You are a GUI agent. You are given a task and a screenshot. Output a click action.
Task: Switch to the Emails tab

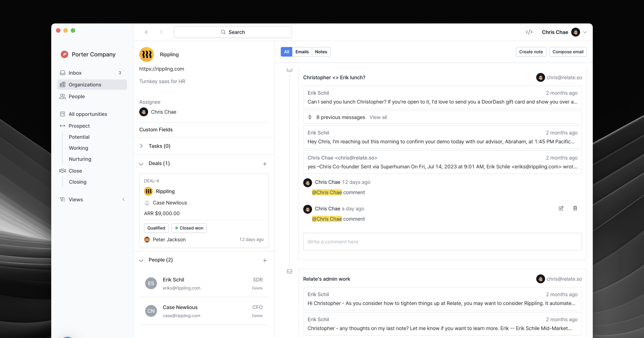(x=302, y=52)
